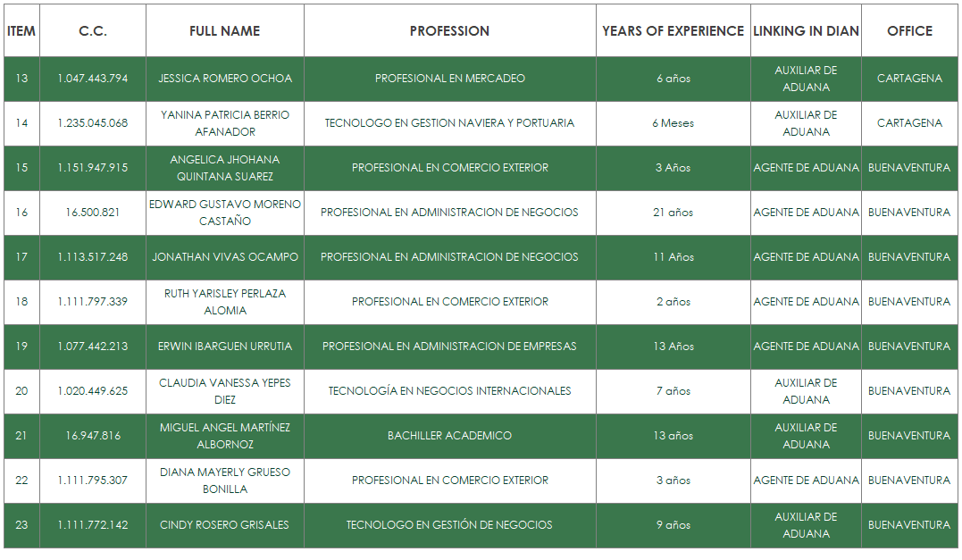Click ERWIN IBARGUEN URRUTIA
962x560 pixels.
225,347
